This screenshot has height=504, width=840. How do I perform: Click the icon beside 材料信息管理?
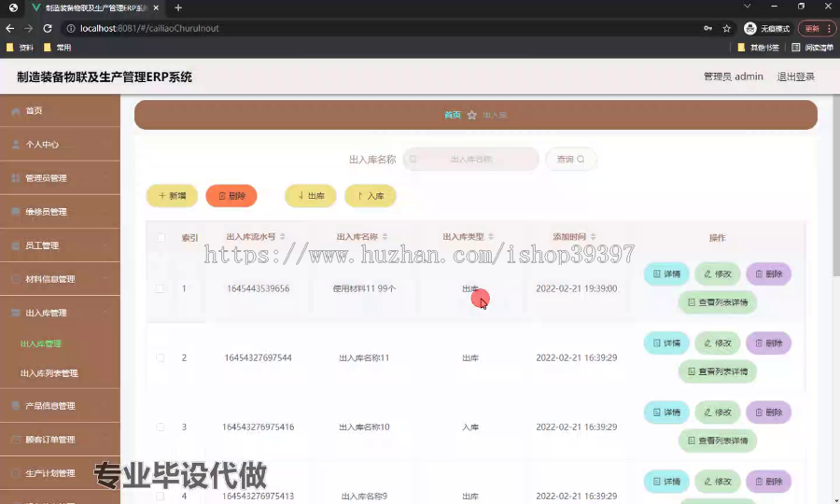pos(16,279)
